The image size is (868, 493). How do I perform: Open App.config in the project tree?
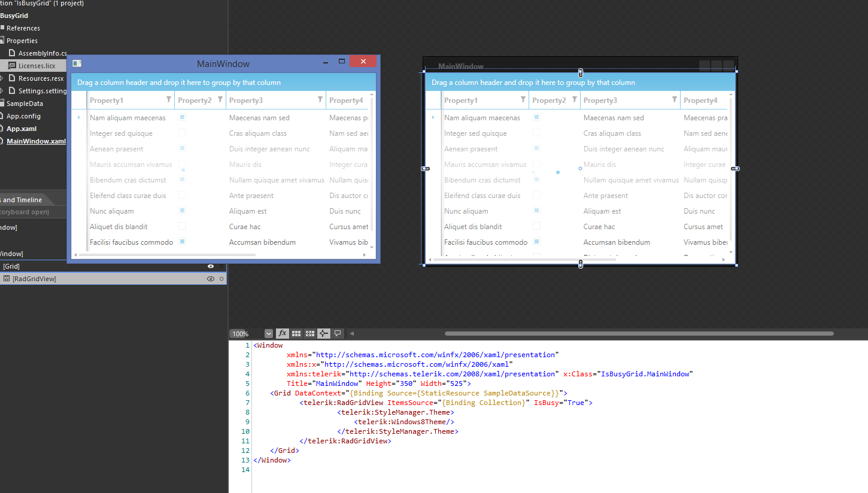coord(23,116)
